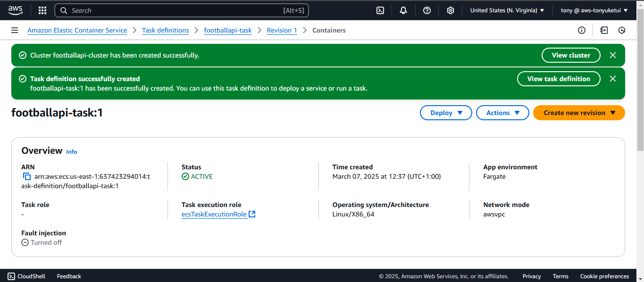The width and height of the screenshot is (644, 282).
Task: Go to Amazon Elastic Container Service breadcrumb
Action: (77, 30)
